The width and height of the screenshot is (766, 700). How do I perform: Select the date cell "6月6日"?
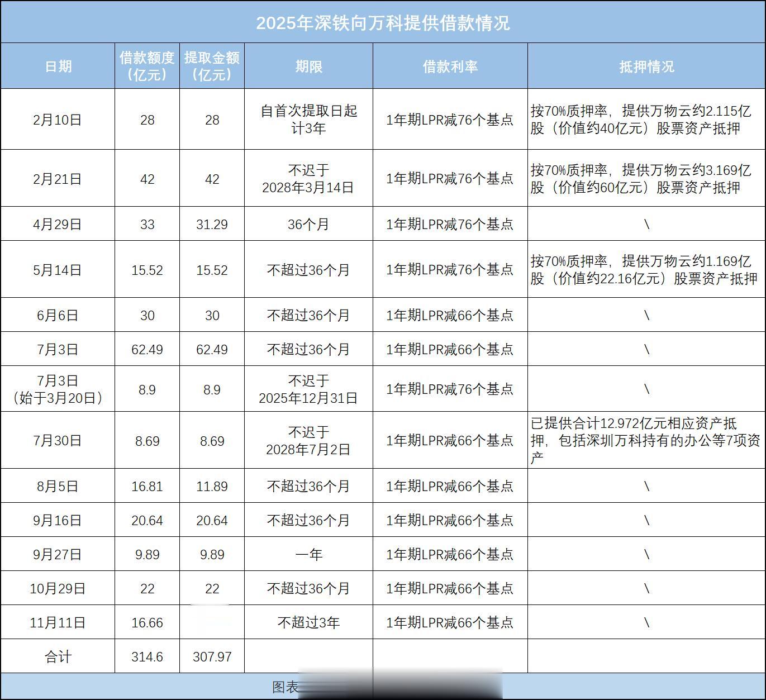point(58,315)
